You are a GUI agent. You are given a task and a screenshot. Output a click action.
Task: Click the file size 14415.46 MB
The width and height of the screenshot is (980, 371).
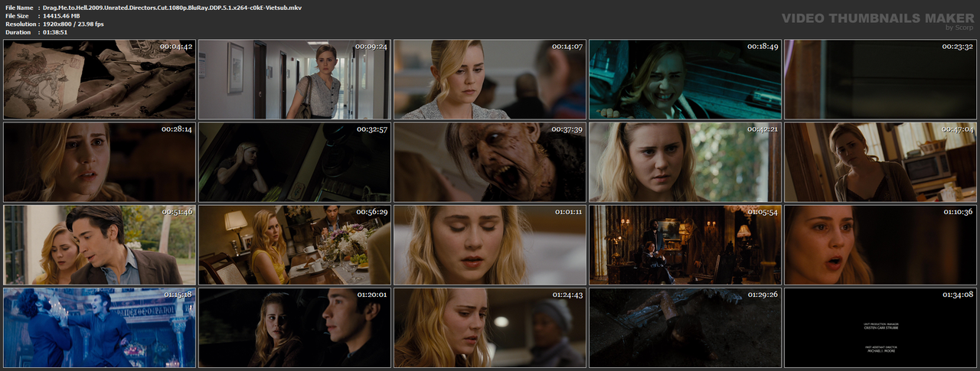63,15
